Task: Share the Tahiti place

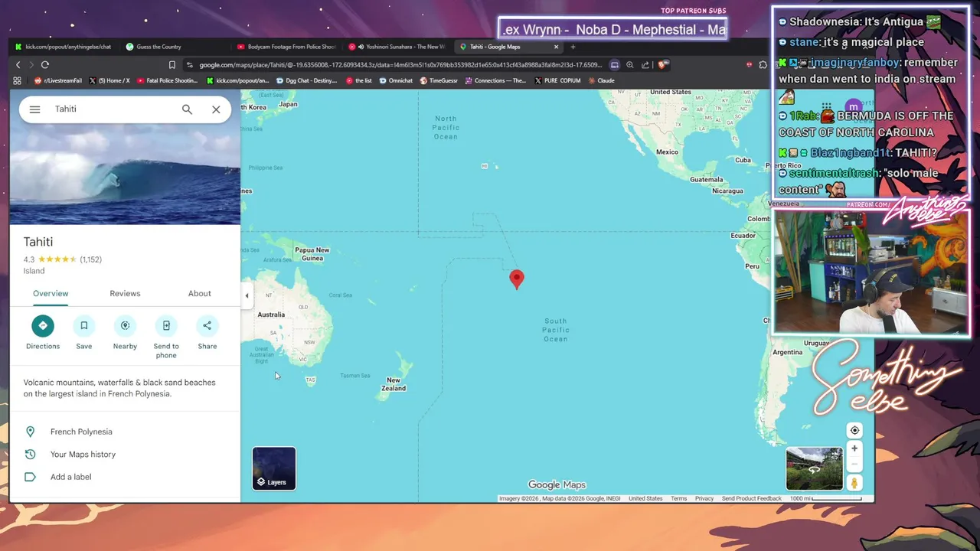Action: [x=207, y=333]
